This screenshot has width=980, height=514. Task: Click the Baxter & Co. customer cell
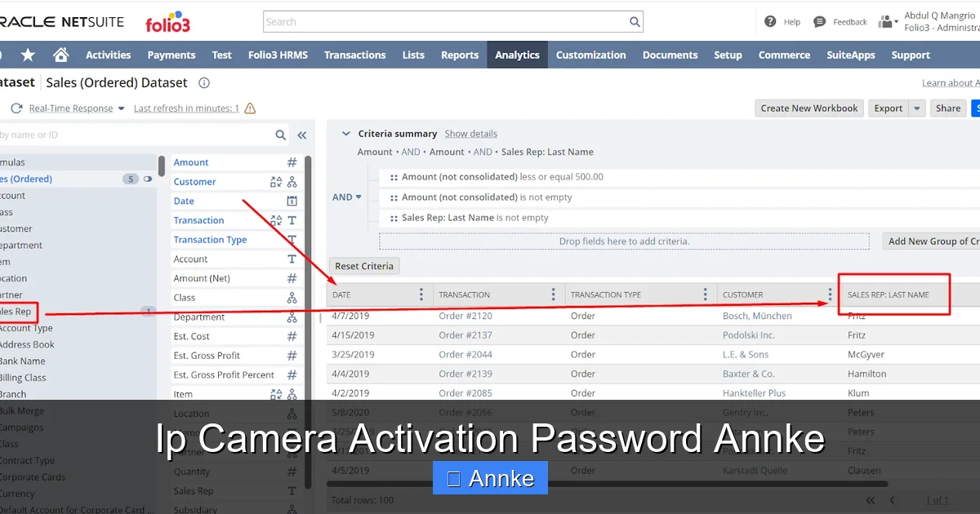click(x=749, y=374)
